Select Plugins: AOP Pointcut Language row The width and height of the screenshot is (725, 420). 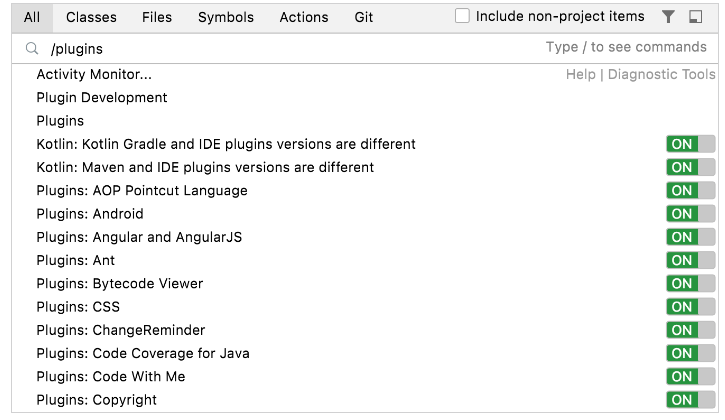365,190
